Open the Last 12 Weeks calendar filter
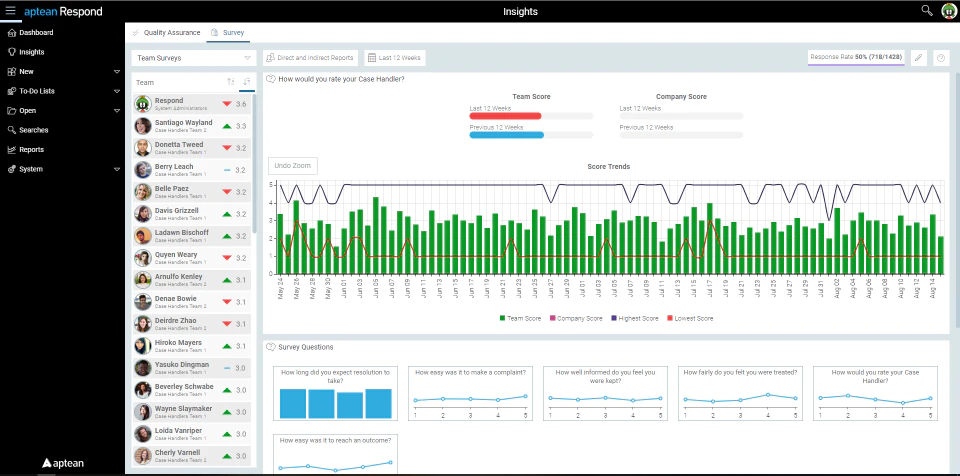Image resolution: width=960 pixels, height=476 pixels. pos(394,58)
